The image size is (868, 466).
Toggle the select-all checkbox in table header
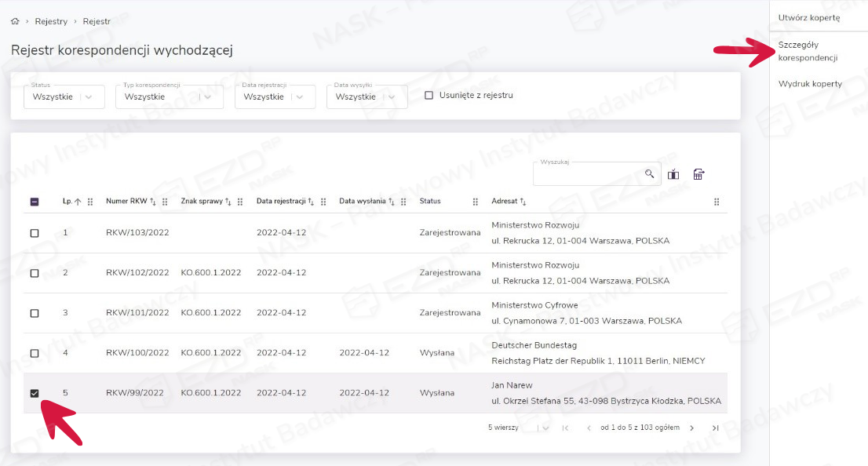(x=35, y=202)
